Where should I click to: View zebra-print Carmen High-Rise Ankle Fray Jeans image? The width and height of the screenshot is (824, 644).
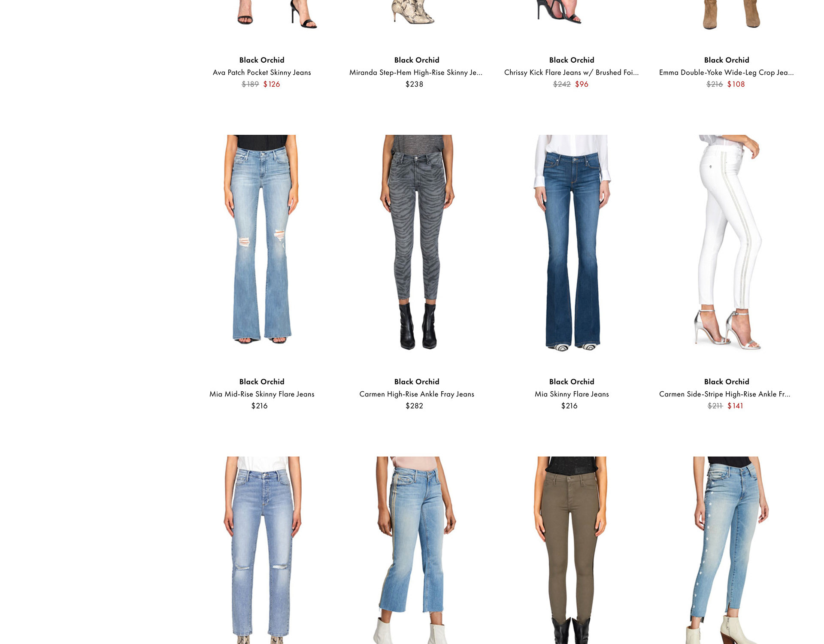click(x=417, y=242)
